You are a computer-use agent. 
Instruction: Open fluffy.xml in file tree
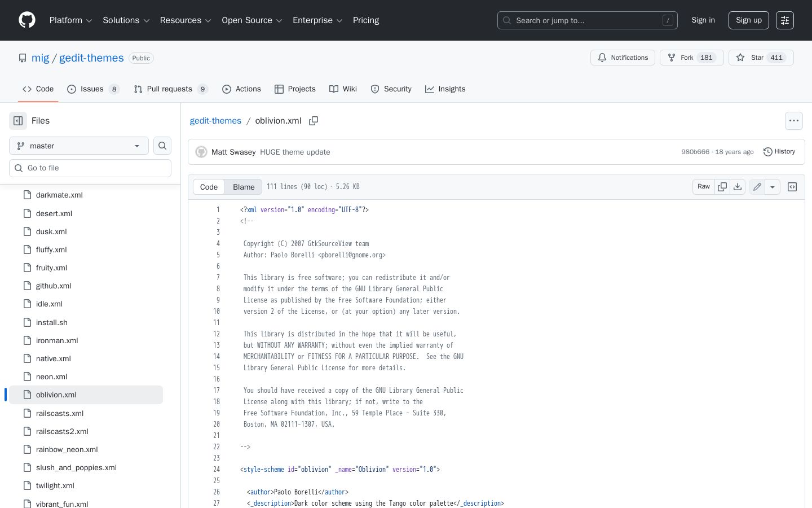coord(86,249)
